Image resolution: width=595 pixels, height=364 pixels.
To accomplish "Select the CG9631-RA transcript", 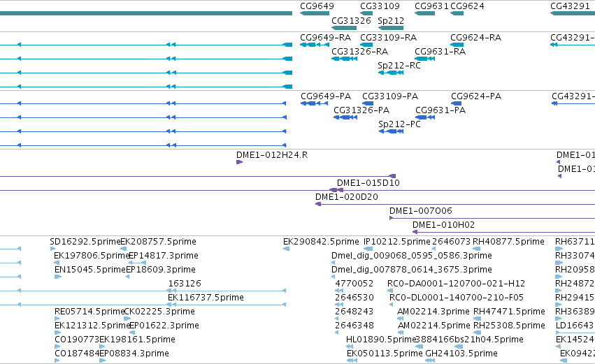I will [440, 52].
